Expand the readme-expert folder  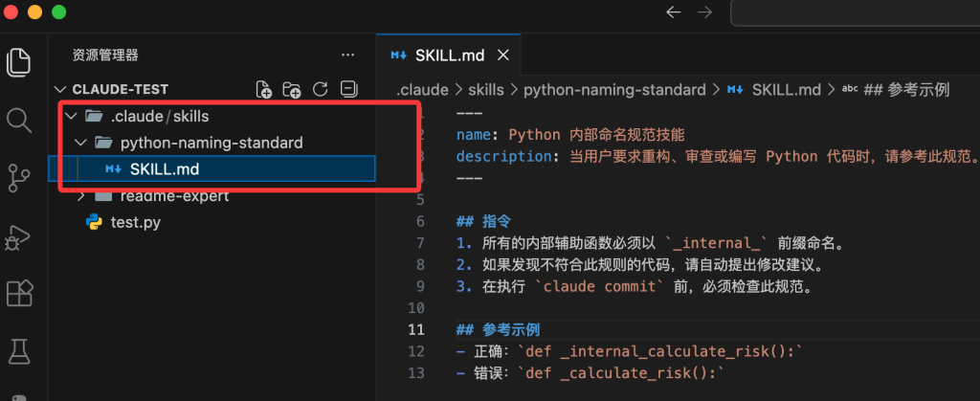click(x=80, y=196)
